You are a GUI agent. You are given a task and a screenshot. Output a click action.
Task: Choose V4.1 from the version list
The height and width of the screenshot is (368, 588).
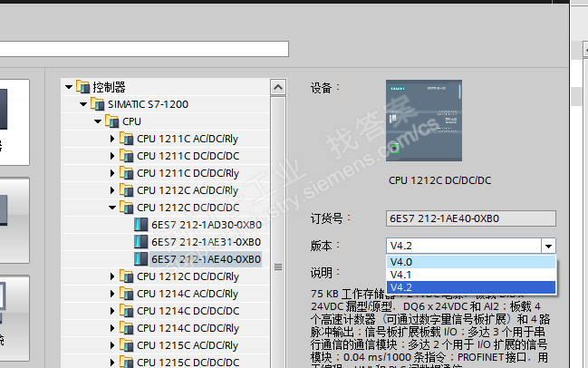tap(471, 275)
